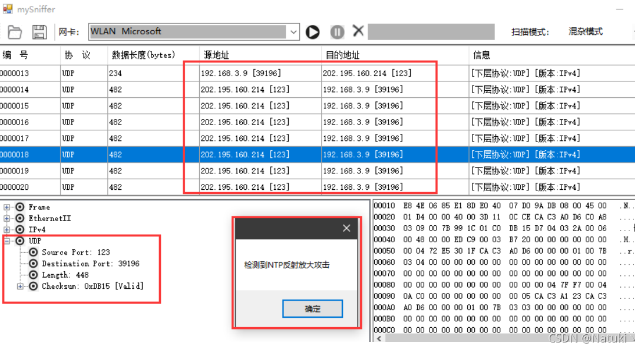Screen dimensions: 644x349
Task: Click the dialog message 检测到NTP反射放大攻击
Action: click(x=287, y=265)
